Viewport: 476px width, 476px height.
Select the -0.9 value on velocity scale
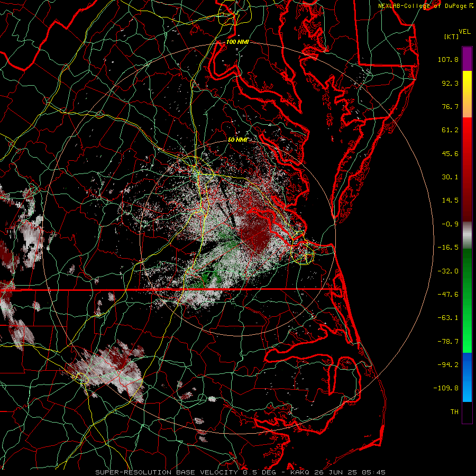(450, 224)
